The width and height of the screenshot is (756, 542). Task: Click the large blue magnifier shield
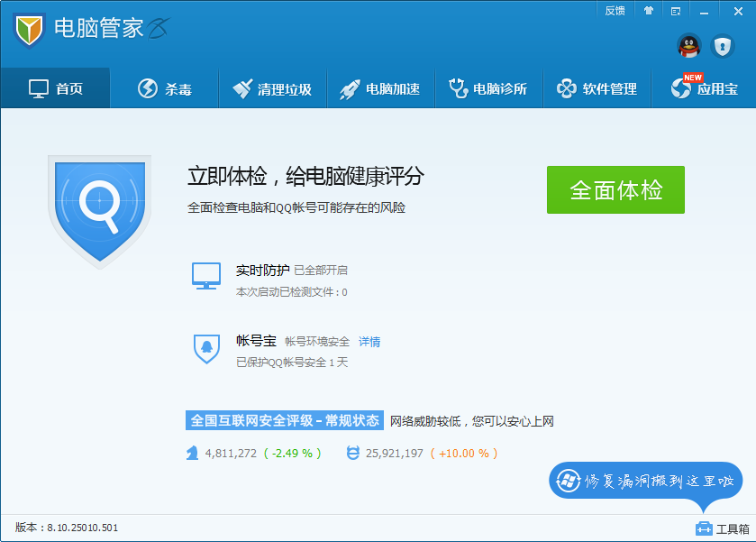(x=100, y=211)
